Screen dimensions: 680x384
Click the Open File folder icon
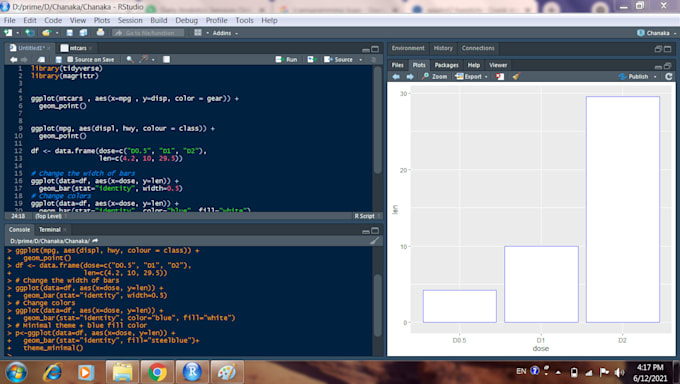[x=46, y=33]
